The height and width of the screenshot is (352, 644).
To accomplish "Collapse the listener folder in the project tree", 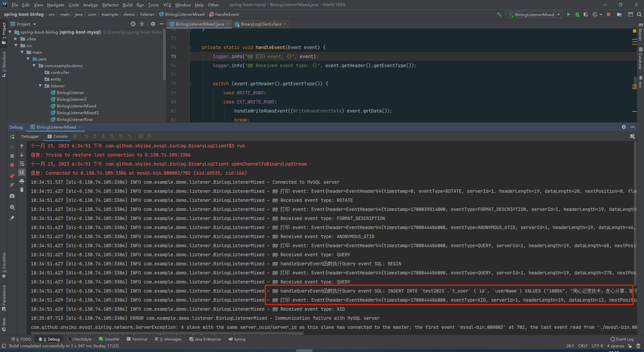I will 40,86.
